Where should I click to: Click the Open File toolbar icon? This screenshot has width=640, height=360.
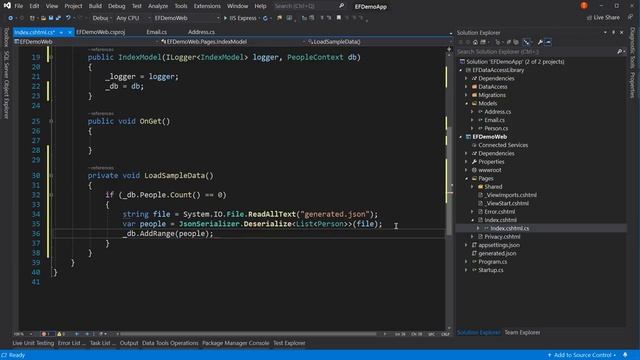[43, 18]
